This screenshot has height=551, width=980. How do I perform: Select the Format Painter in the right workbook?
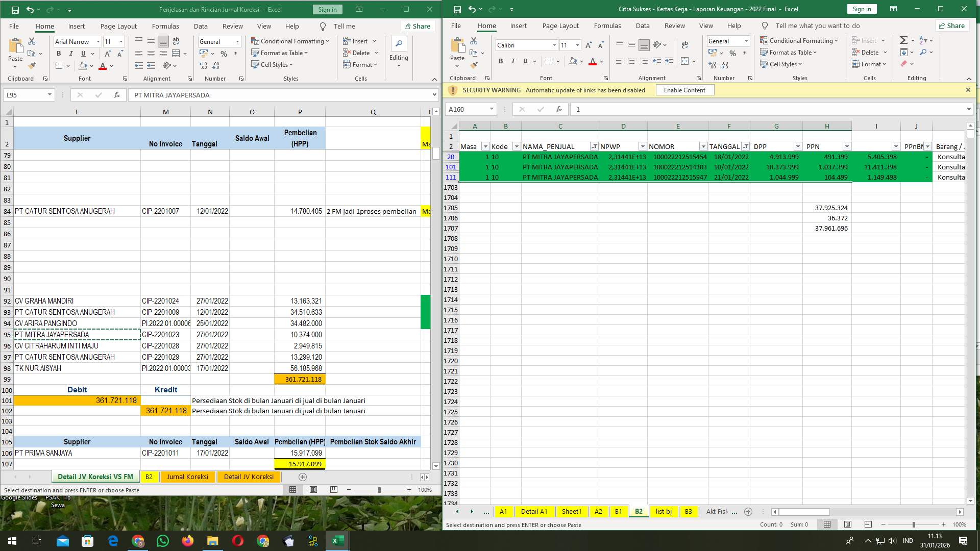click(x=474, y=65)
